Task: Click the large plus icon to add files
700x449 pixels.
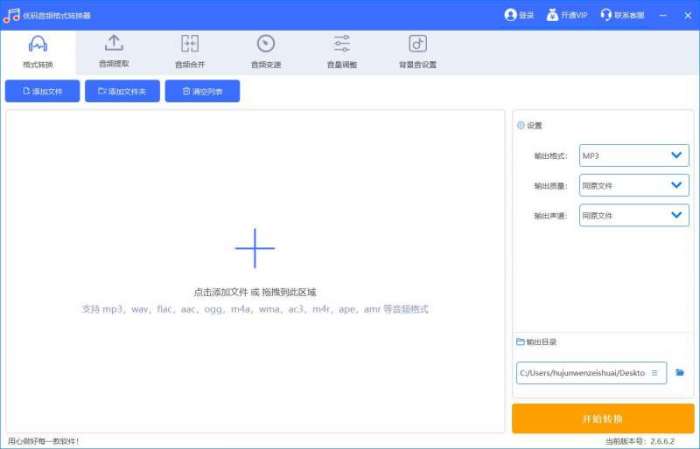Action: tap(255, 248)
